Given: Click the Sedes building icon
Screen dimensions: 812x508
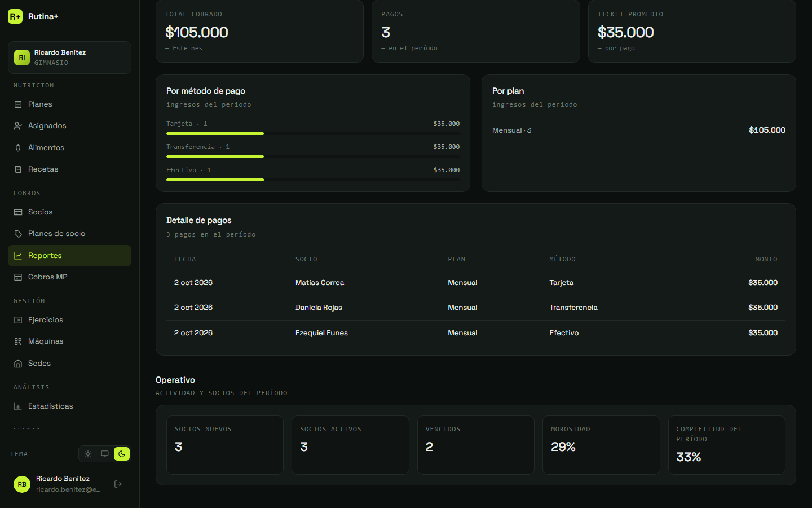Looking at the screenshot, I should [18, 364].
